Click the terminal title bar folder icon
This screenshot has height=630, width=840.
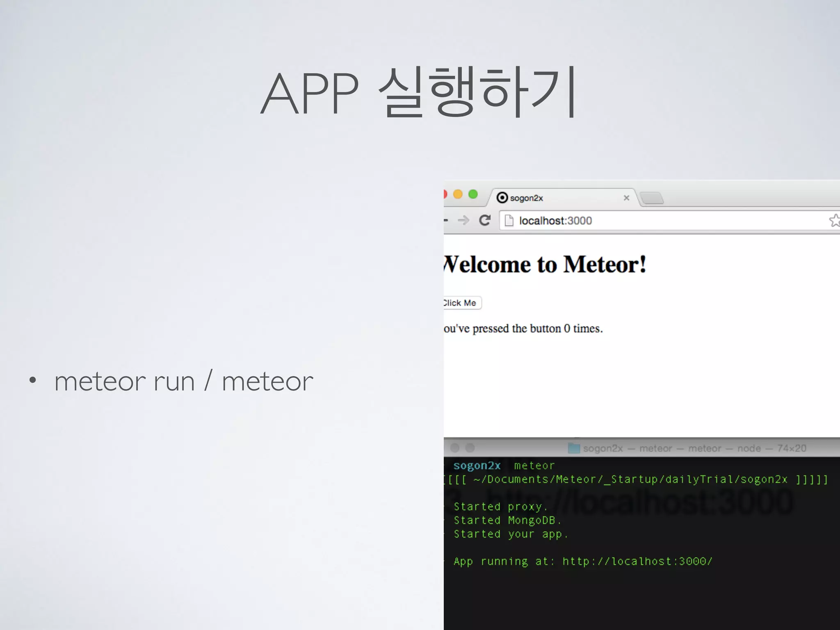[574, 448]
